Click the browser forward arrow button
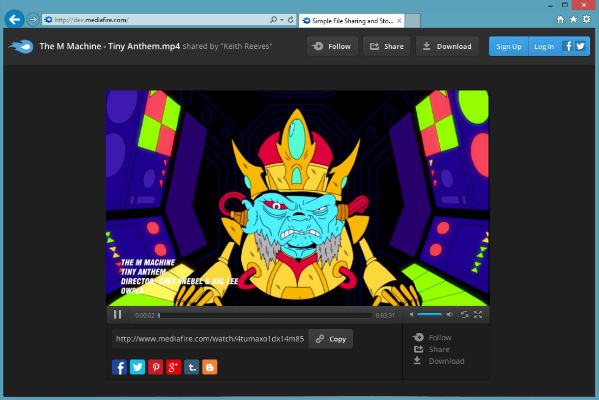 point(33,19)
